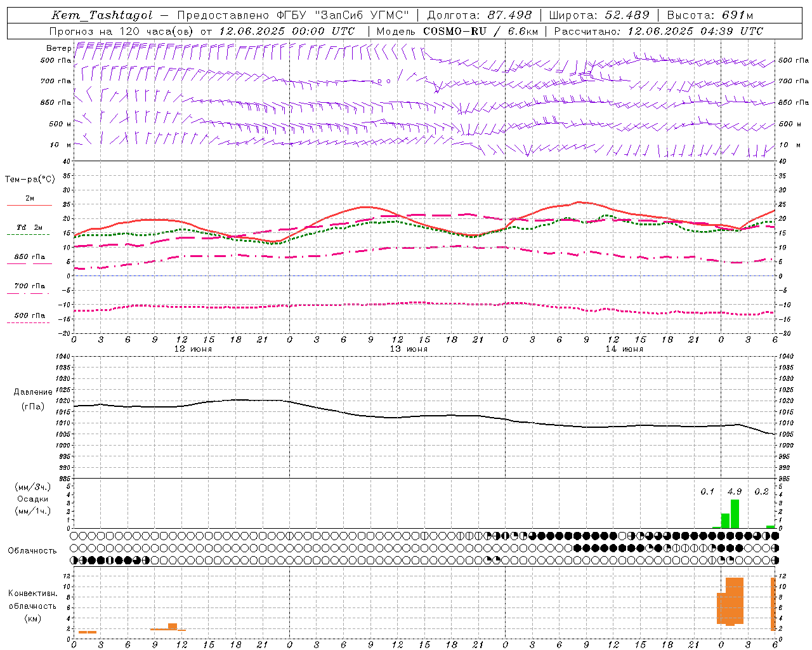Image resolution: width=812 pixels, height=650 pixels.
Task: Click the 700 гПа dash-dot legend line
Action: coord(28,293)
